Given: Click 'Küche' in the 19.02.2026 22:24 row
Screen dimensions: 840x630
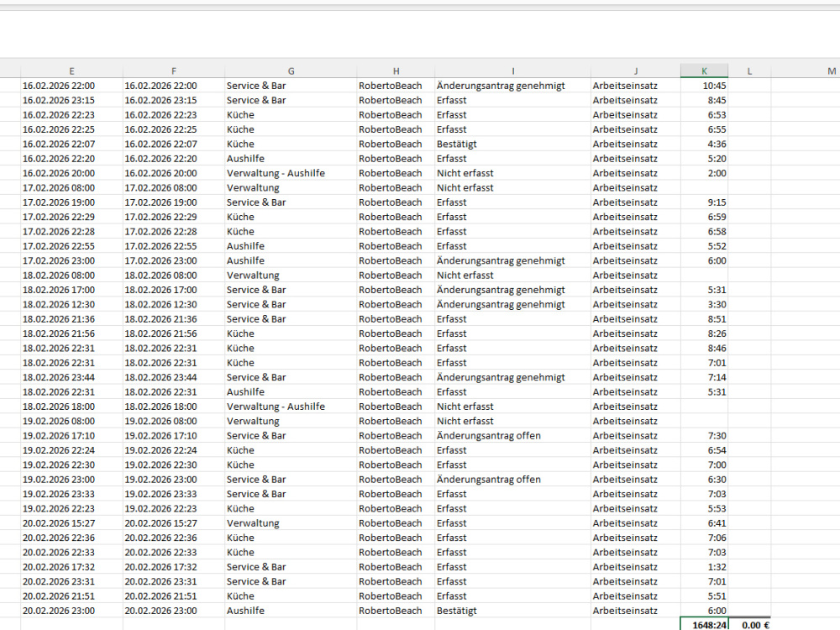Looking at the screenshot, I should tap(240, 450).
